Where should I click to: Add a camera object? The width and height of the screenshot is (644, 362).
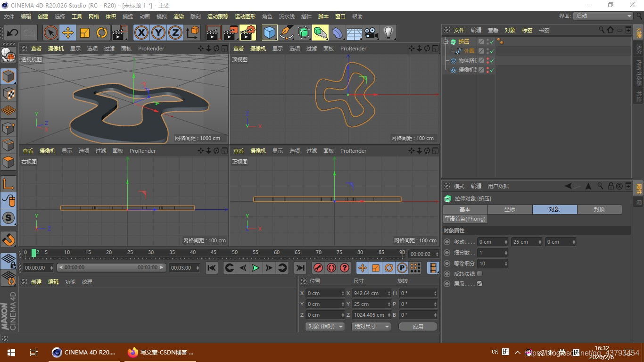371,33
